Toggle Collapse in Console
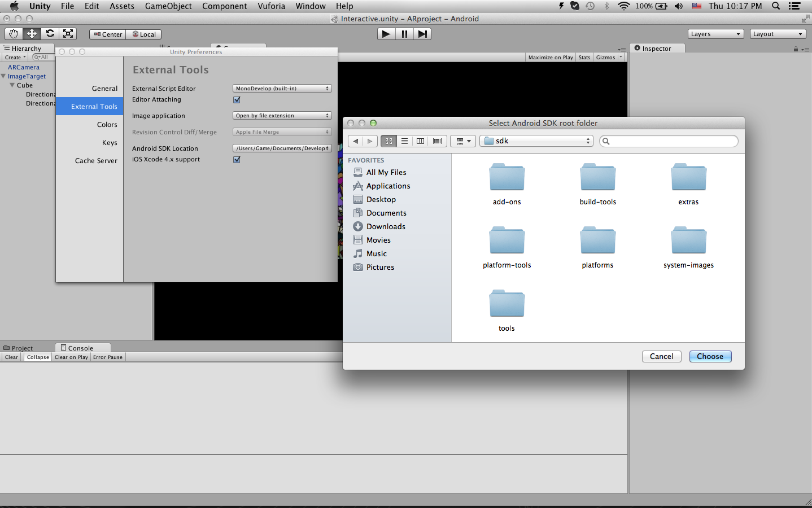 pyautogui.click(x=38, y=357)
